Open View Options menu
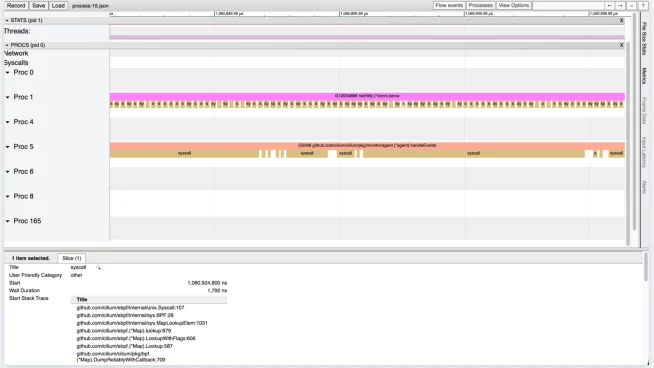 (513, 5)
